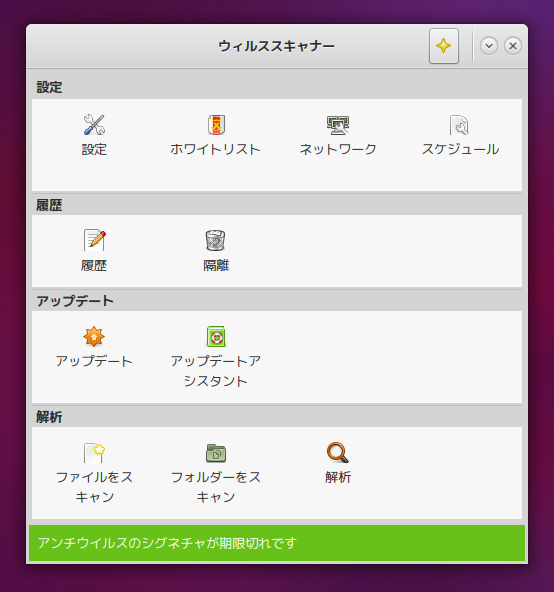Click the ウィルススキャナー window title
The height and width of the screenshot is (592, 554).
pyautogui.click(x=276, y=46)
